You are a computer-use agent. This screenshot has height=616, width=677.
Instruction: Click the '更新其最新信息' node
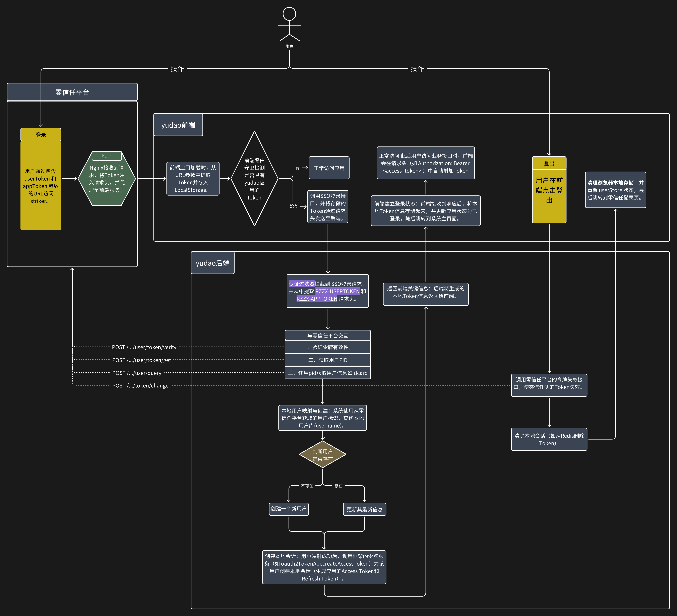click(364, 509)
